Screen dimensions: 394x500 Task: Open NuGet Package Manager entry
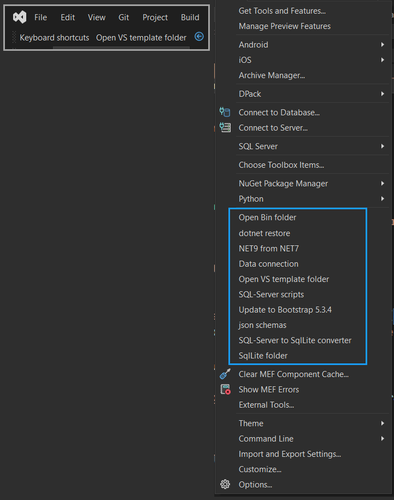[x=283, y=184]
